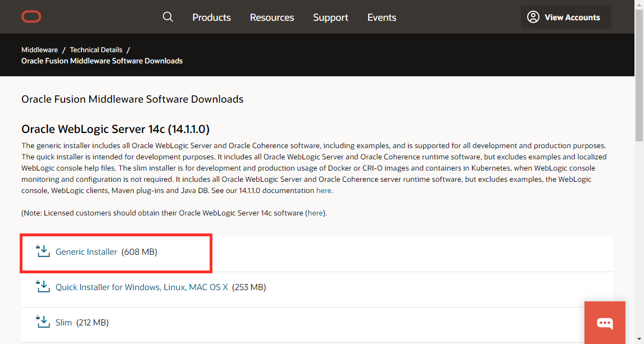644x344 pixels.
Task: Open the Products menu
Action: point(211,17)
